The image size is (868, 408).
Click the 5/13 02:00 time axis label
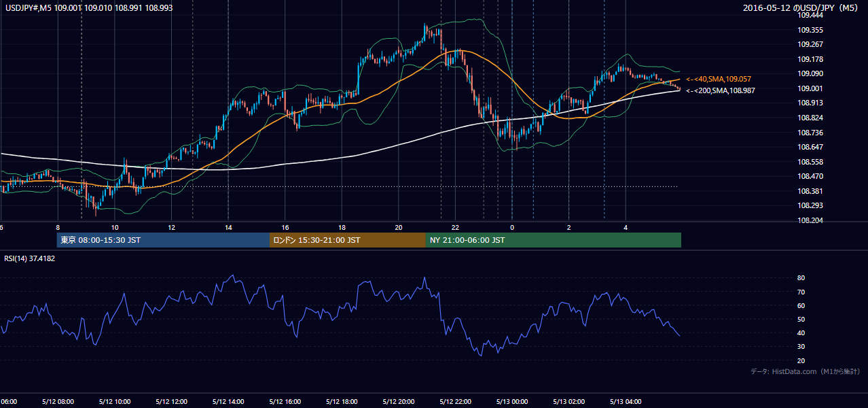[568, 401]
